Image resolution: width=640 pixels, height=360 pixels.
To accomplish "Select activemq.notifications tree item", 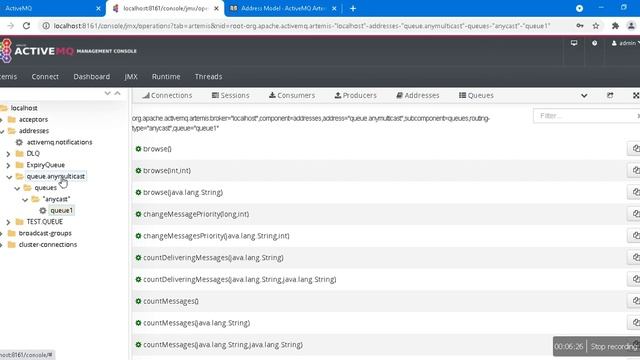I will (59, 142).
